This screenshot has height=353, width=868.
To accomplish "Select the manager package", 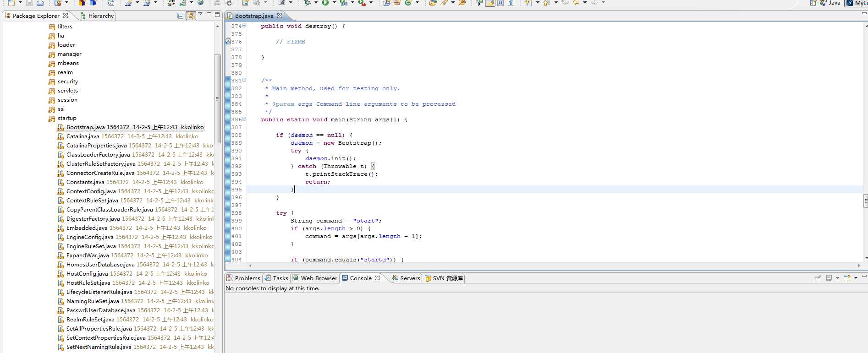I will coord(65,54).
